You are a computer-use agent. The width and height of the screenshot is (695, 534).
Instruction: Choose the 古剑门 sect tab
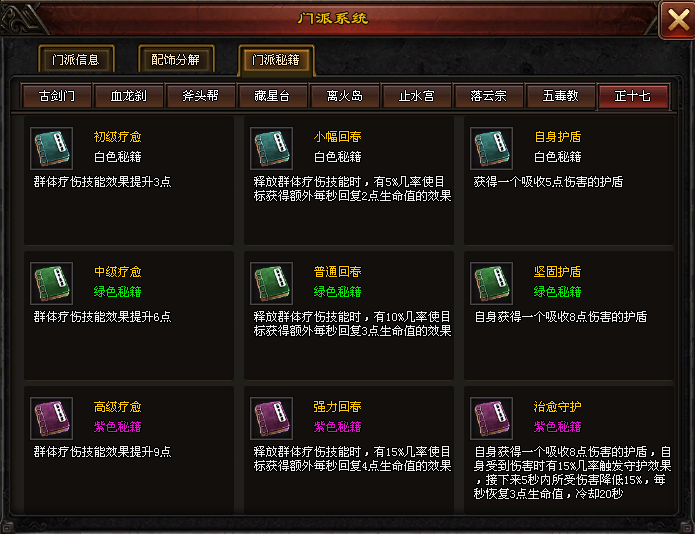tap(57, 96)
